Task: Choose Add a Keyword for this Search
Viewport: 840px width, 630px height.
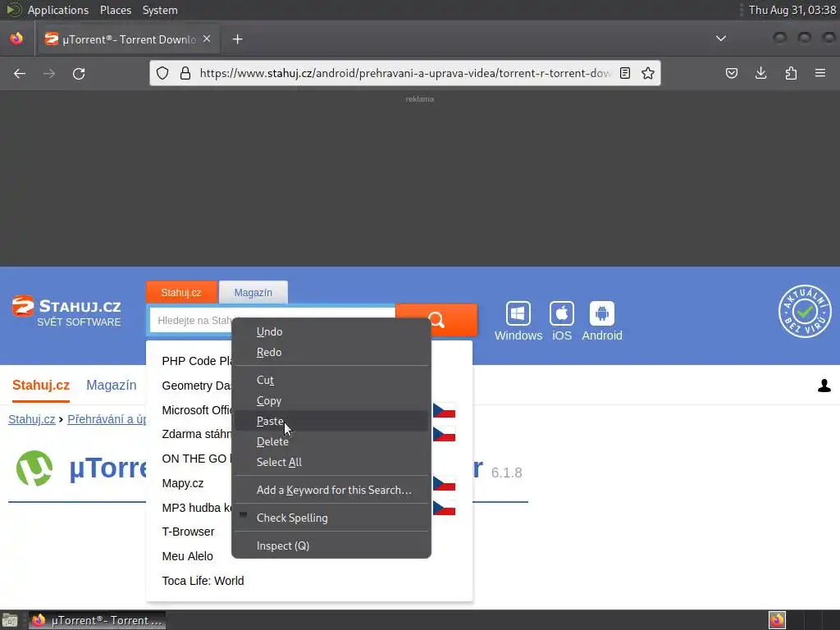Action: (x=331, y=491)
